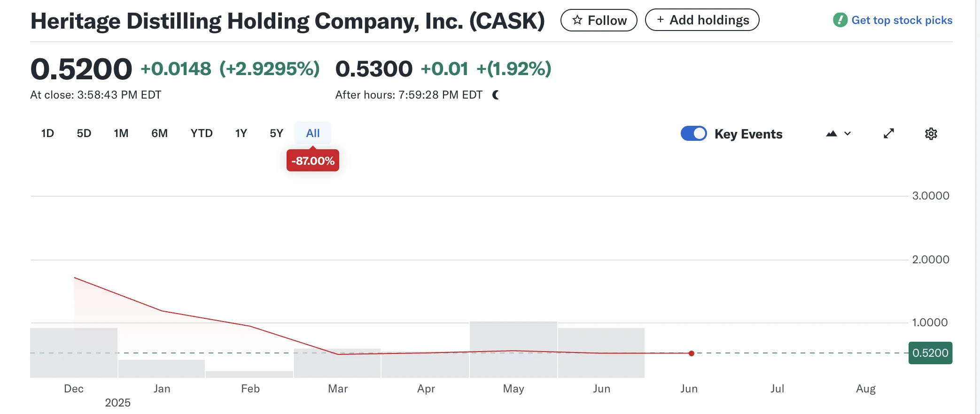Open chart settings gear icon

tap(931, 134)
